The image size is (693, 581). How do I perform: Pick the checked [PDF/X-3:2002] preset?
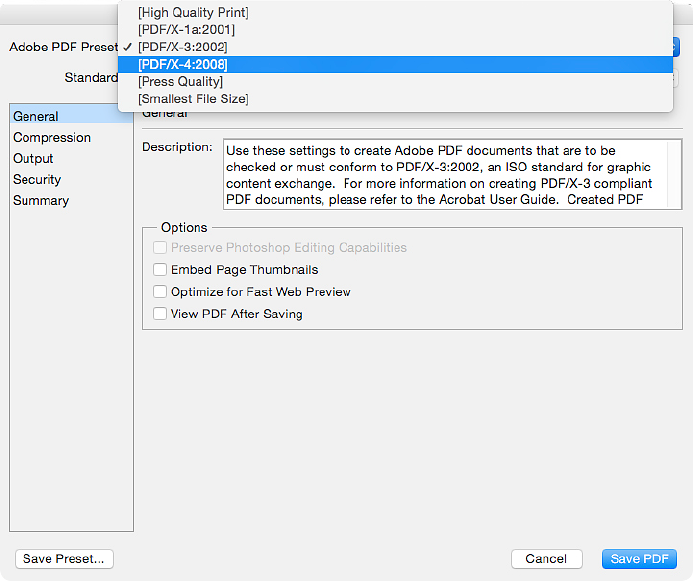tap(395, 47)
